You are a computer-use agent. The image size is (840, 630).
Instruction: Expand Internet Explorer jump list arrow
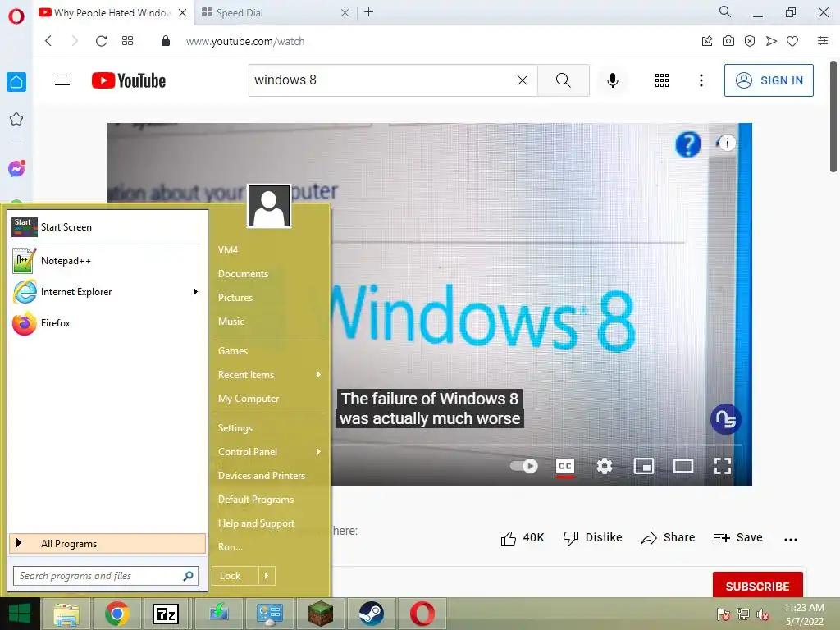(x=195, y=291)
